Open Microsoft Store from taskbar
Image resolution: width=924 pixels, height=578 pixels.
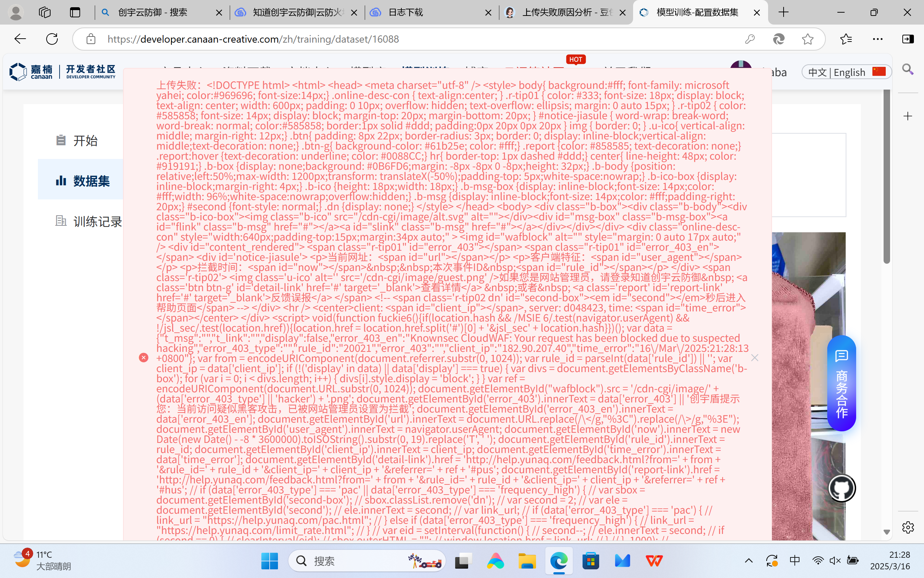click(590, 561)
